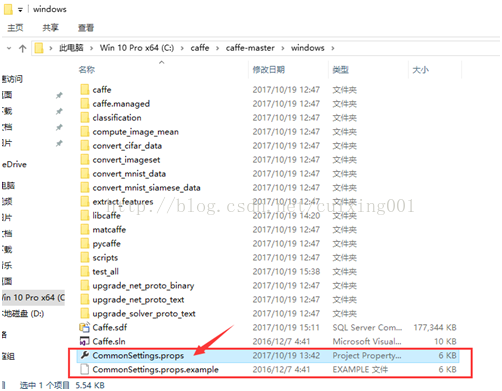Click the 177,344 KB size value

pos(435,327)
